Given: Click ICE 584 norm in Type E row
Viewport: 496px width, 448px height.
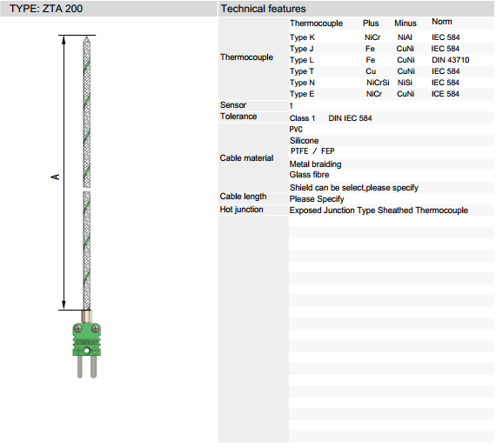Looking at the screenshot, I should [x=445, y=94].
